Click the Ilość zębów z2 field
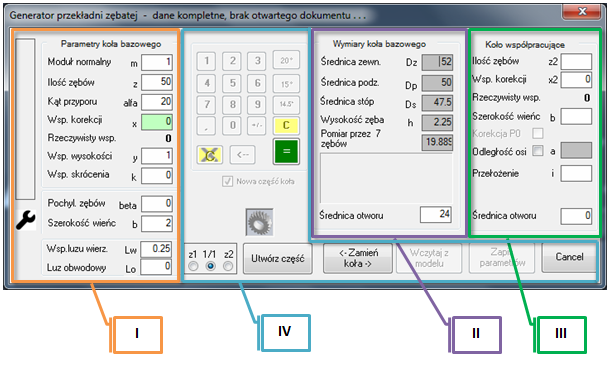The image size is (610, 365). tap(576, 61)
